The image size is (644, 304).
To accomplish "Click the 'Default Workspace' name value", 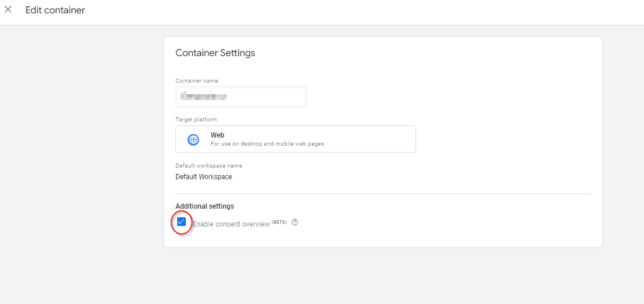I will (x=204, y=177).
